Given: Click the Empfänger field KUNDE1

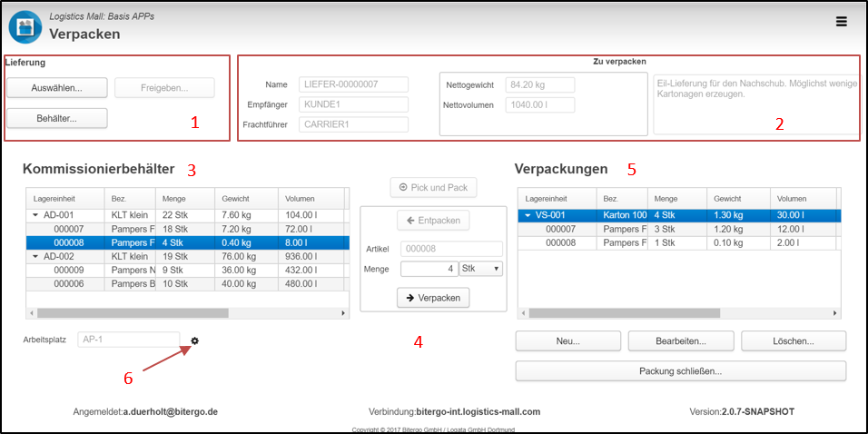Looking at the screenshot, I should pyautogui.click(x=353, y=104).
